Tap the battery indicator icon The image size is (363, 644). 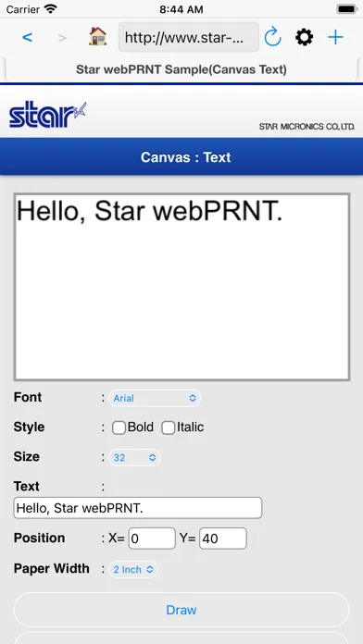coord(346,9)
